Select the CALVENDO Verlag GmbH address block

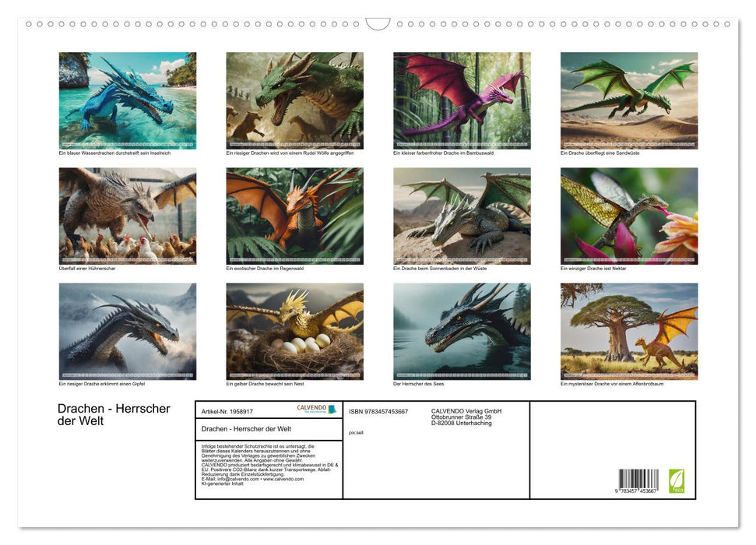tap(466, 415)
